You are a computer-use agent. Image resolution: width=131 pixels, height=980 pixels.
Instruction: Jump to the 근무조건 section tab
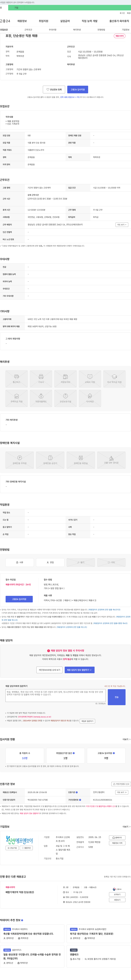click(x=29, y=30)
